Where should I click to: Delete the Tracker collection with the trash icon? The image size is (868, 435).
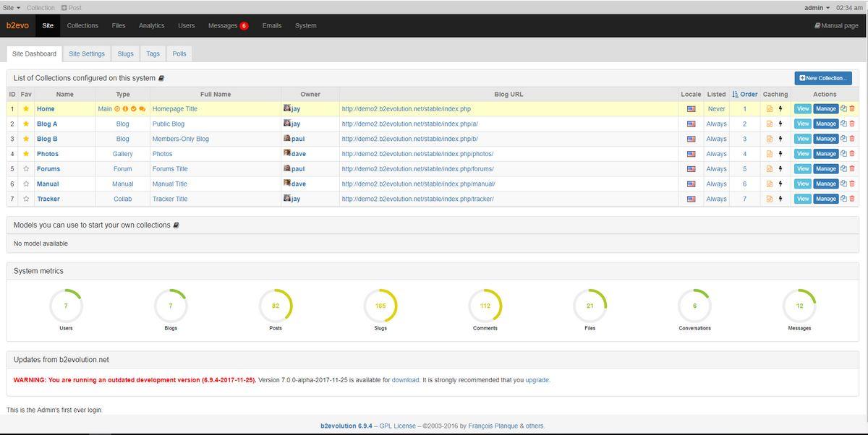click(852, 199)
